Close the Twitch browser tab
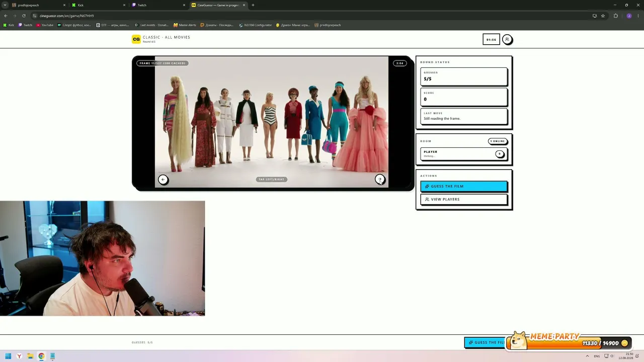Image resolution: width=644 pixels, height=362 pixels. (x=184, y=5)
